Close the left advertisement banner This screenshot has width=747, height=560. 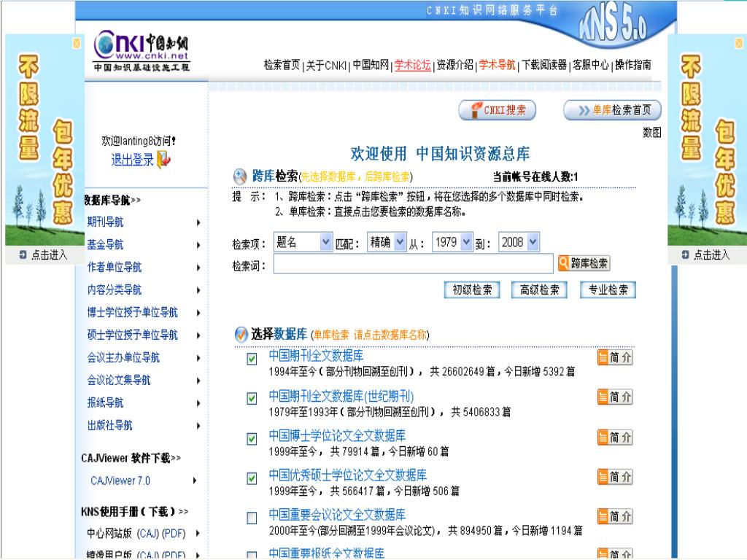coord(76,44)
